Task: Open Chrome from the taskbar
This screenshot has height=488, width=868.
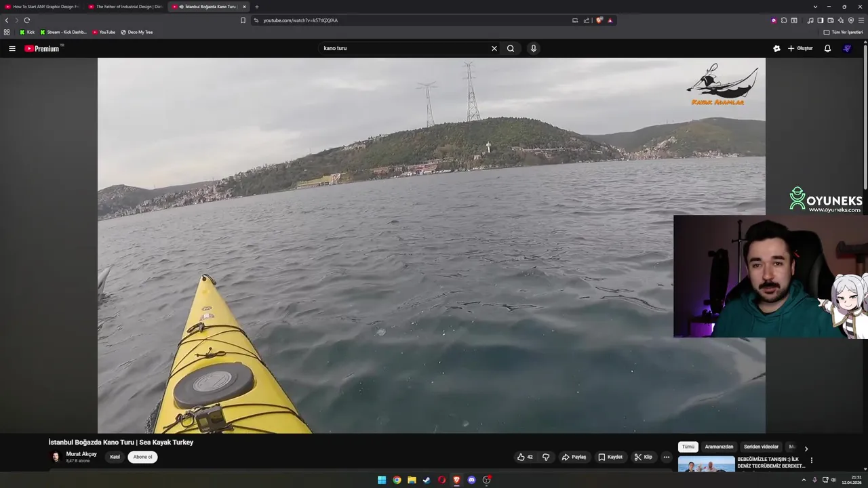Action: [397, 480]
